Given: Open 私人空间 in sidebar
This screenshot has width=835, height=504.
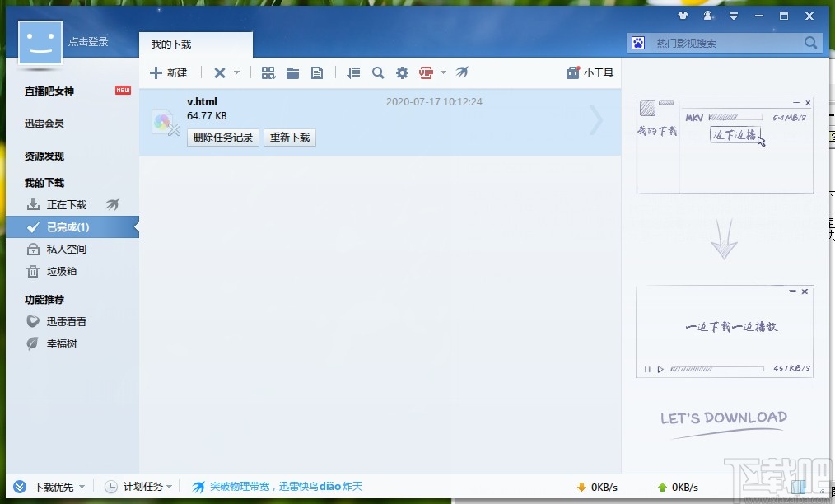Looking at the screenshot, I should [66, 249].
